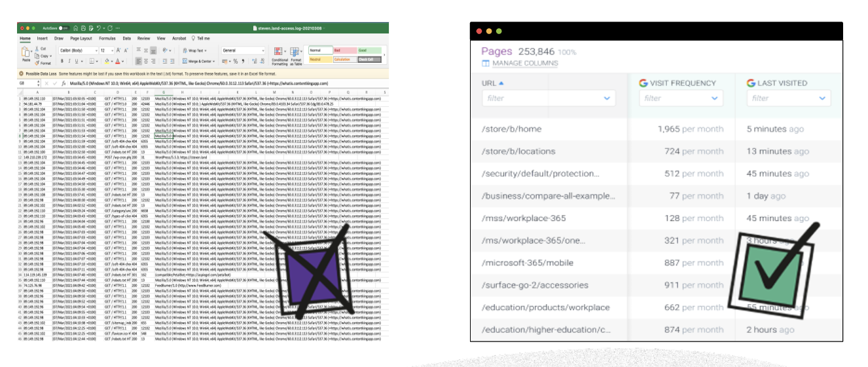
Task: Click the Decrease Indent icon
Action: point(165,61)
